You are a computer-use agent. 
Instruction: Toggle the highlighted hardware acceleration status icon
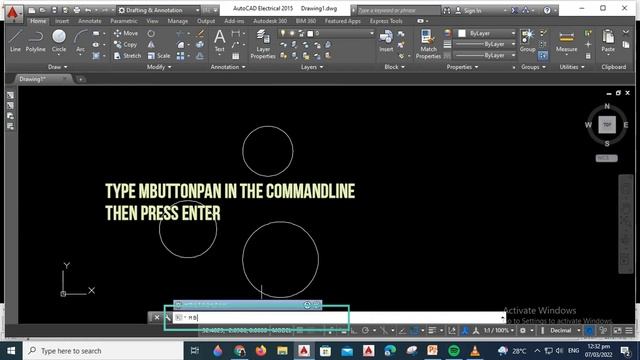589,331
